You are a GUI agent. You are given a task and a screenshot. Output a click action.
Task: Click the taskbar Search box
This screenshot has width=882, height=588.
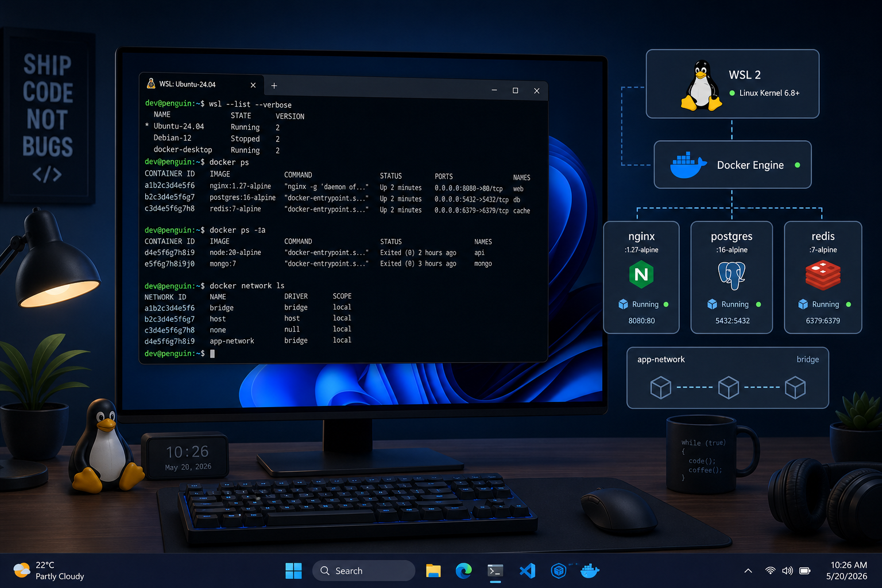click(364, 571)
